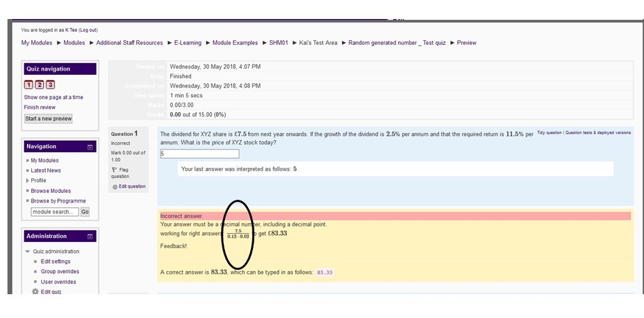Collapse the Quiz administration section

tap(28, 251)
